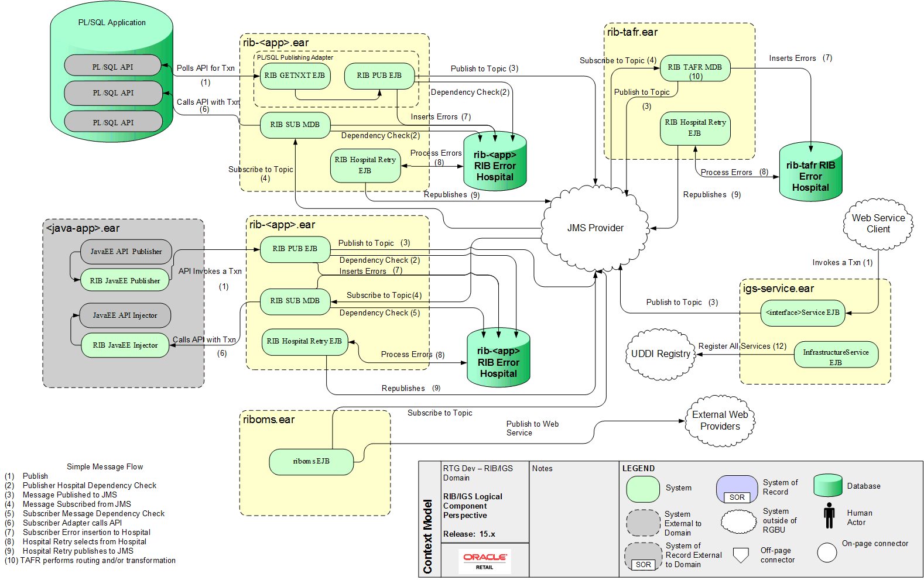Select the LEGEND heading
Viewport: 924px width, 580px height.
click(638, 469)
